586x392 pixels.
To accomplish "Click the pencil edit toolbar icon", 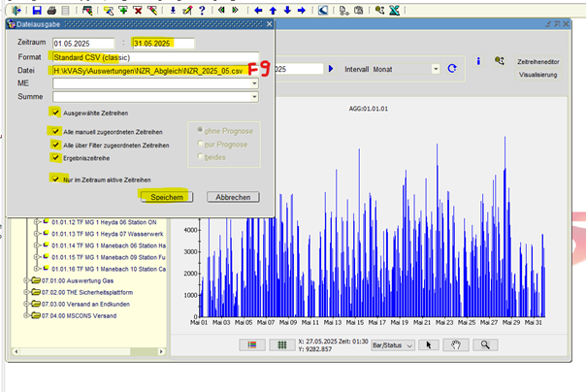I will tap(187, 11).
